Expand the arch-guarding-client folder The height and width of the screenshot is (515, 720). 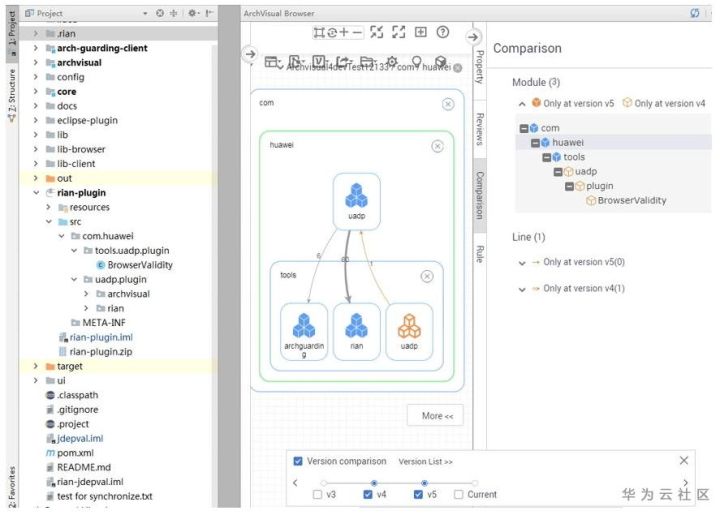coord(36,48)
